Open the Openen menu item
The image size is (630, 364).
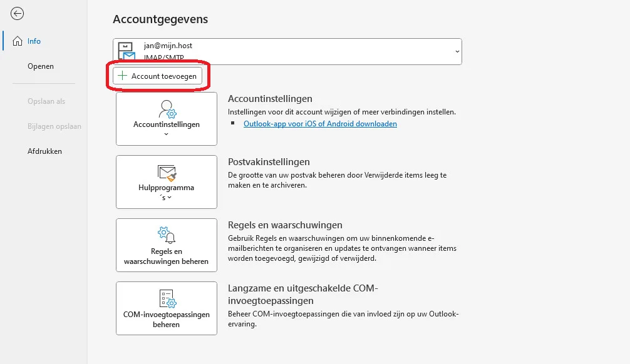(41, 66)
